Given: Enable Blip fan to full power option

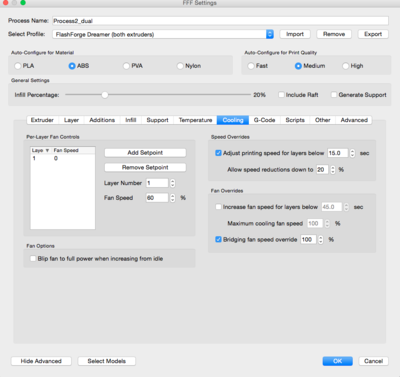Looking at the screenshot, I should [33, 259].
